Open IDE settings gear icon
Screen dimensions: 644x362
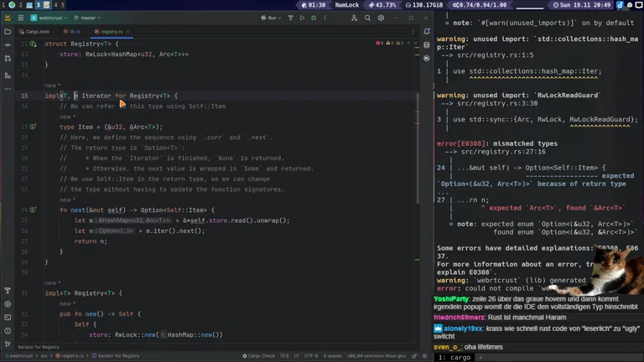[x=381, y=18]
